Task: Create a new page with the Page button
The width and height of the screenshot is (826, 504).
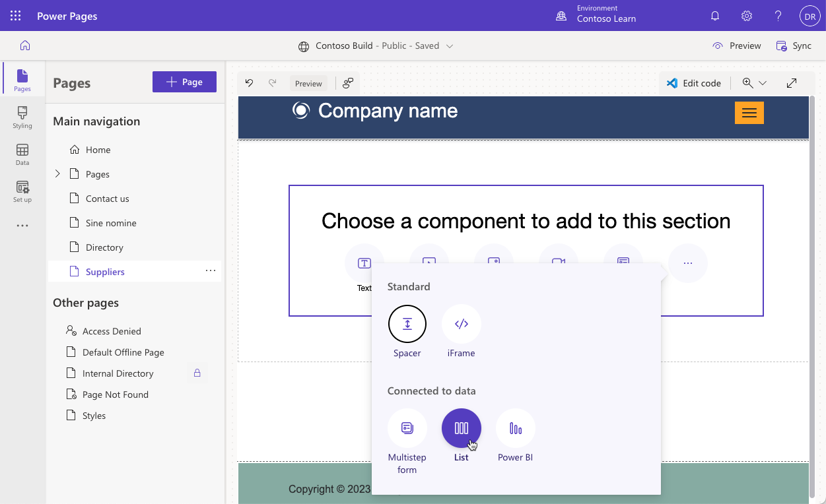Action: (184, 81)
